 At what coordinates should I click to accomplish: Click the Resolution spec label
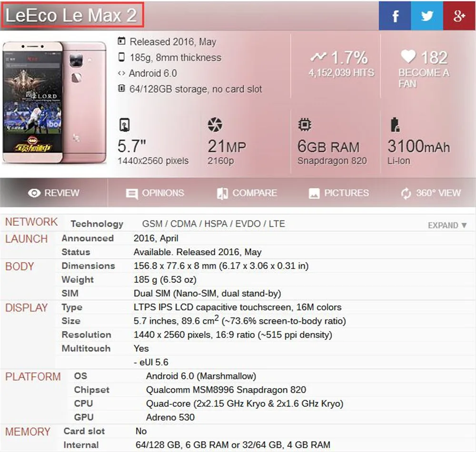point(87,335)
